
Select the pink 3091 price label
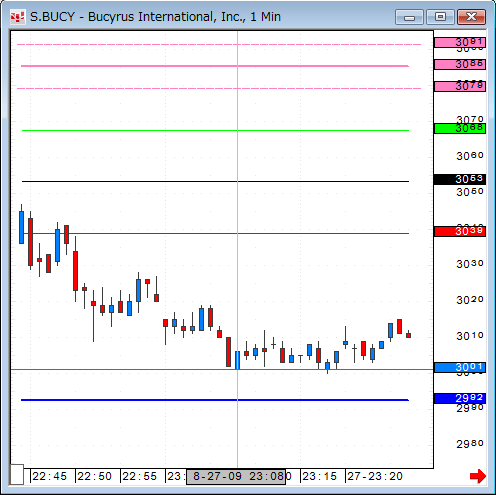click(x=460, y=43)
